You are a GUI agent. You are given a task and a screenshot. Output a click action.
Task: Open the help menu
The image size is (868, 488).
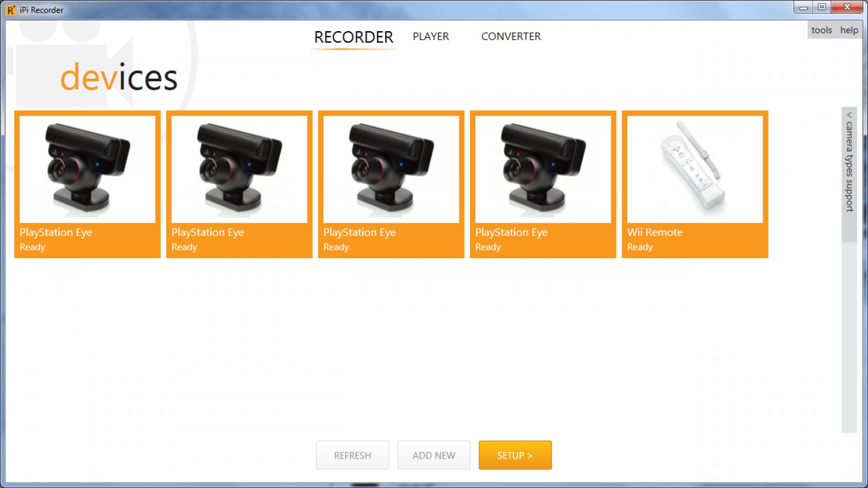(x=849, y=30)
